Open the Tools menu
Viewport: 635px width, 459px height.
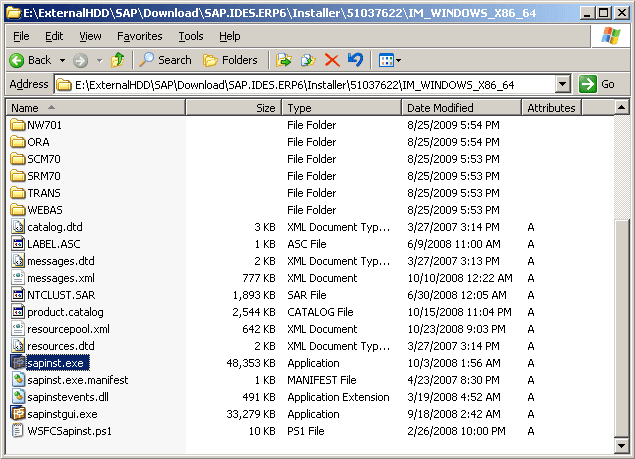[x=191, y=36]
